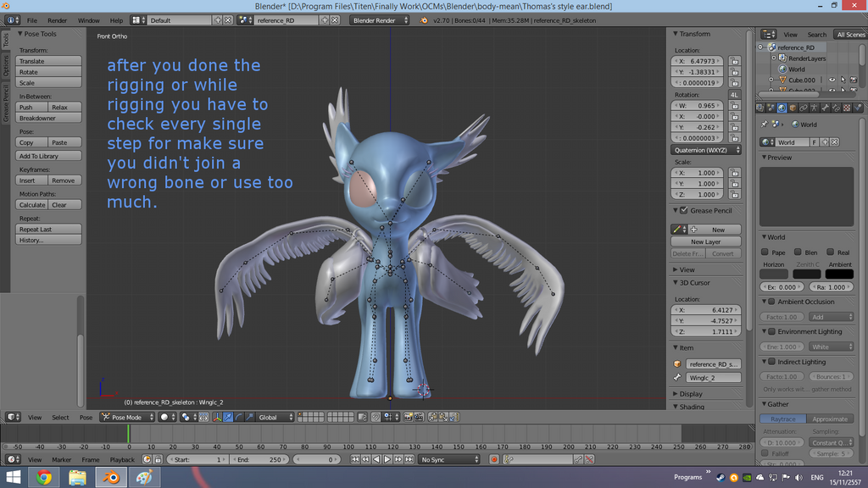This screenshot has width=868, height=488.
Task: Click the paste flipped pose icon
Action: (453, 417)
